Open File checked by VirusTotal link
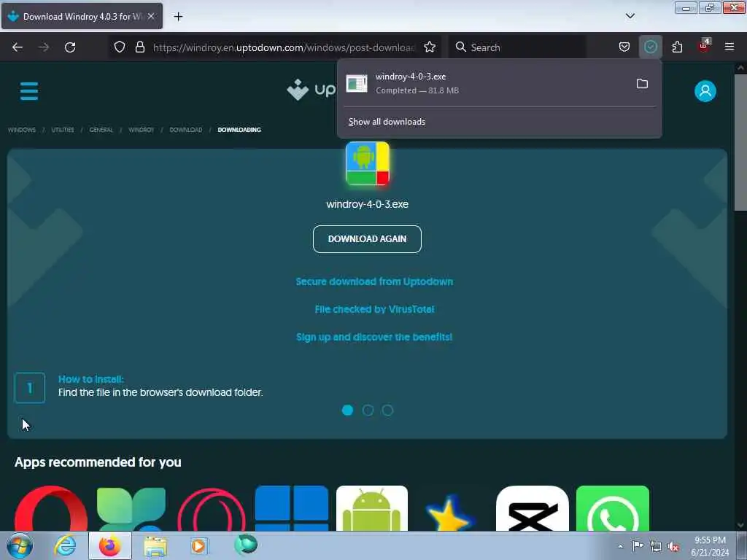Screen dimensions: 747x560 pos(374,309)
